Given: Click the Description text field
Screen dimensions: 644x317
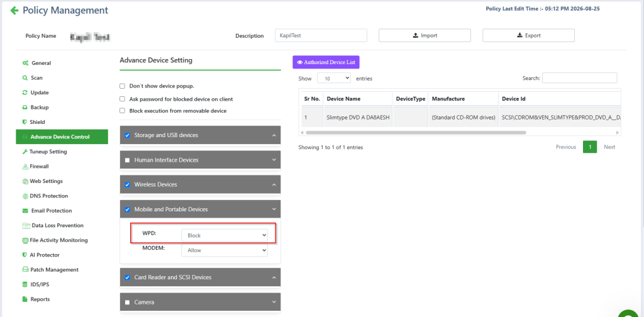Looking at the screenshot, I should coord(321,35).
